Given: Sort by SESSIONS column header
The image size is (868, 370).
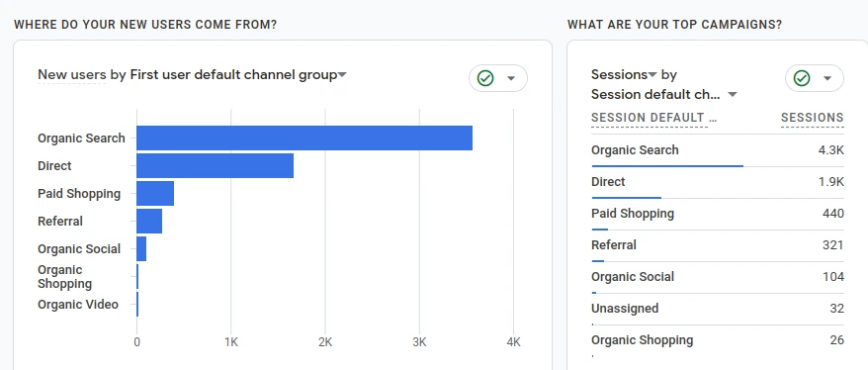Looking at the screenshot, I should pyautogui.click(x=812, y=118).
